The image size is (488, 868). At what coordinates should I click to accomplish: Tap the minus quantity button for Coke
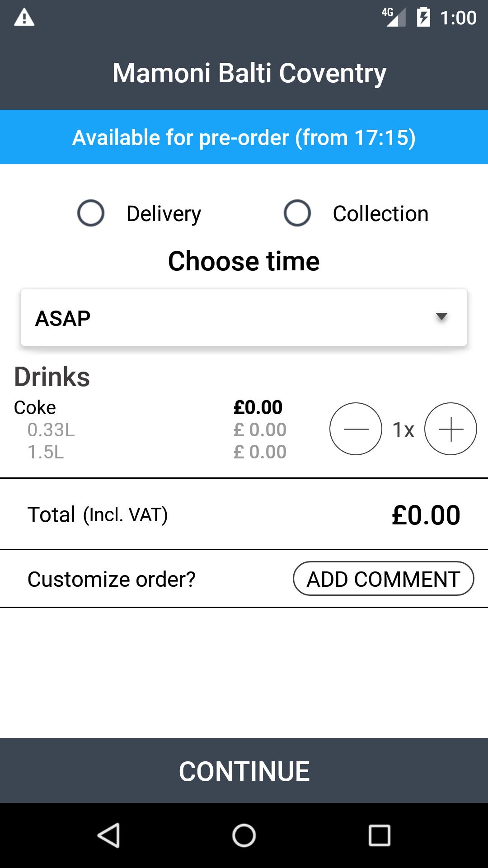tap(356, 429)
